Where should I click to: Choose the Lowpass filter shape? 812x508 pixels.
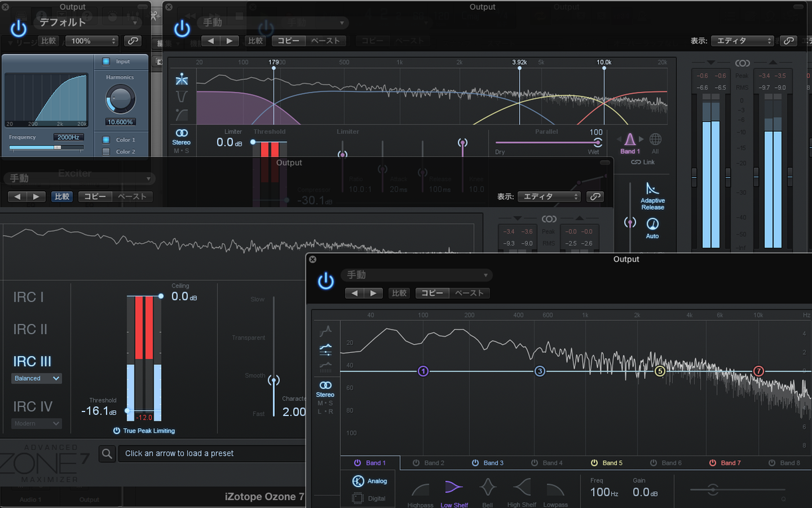point(555,489)
